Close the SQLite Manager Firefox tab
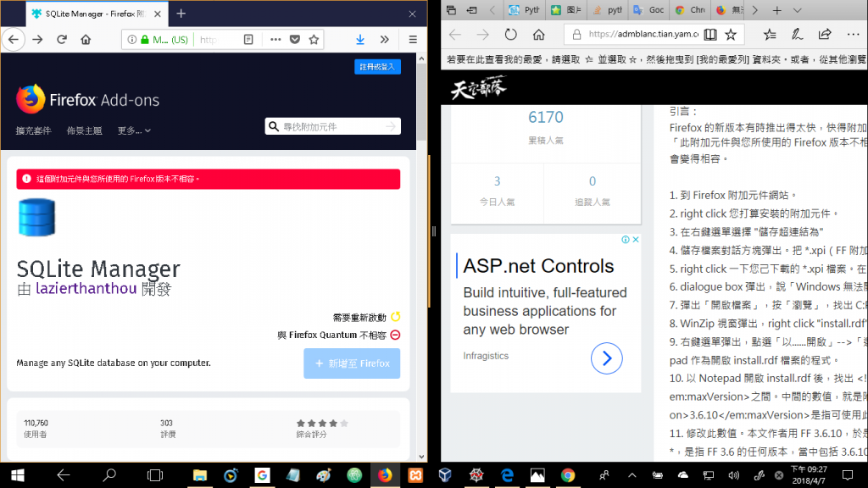The image size is (868, 488). coord(157,14)
